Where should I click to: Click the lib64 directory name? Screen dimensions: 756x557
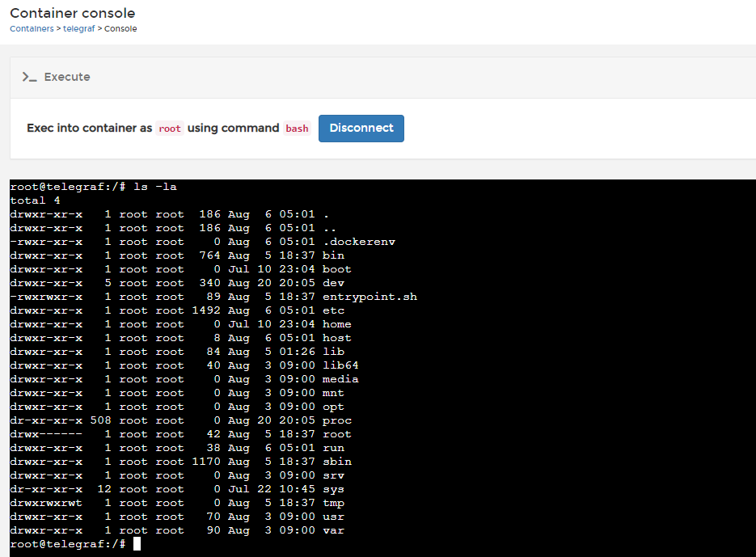point(341,365)
